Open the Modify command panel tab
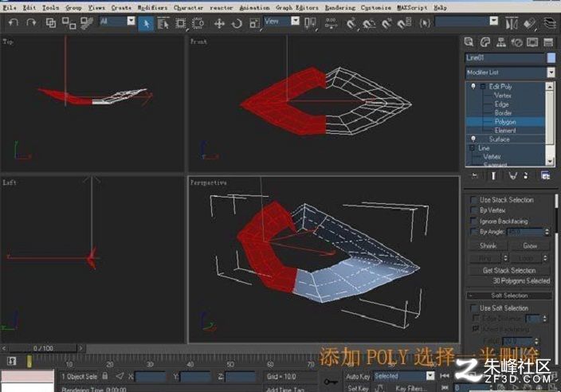This screenshot has width=561, height=392. tap(485, 42)
